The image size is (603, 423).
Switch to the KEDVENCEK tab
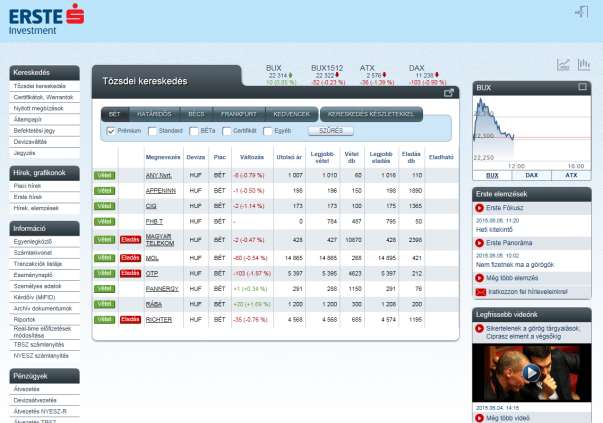coord(292,114)
